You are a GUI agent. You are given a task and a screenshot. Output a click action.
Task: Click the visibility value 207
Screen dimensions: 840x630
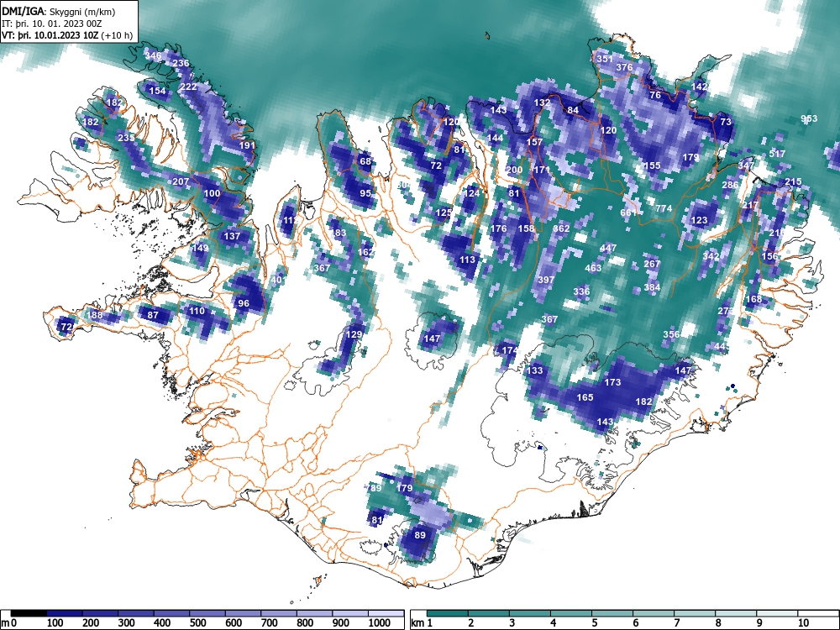click(x=181, y=181)
